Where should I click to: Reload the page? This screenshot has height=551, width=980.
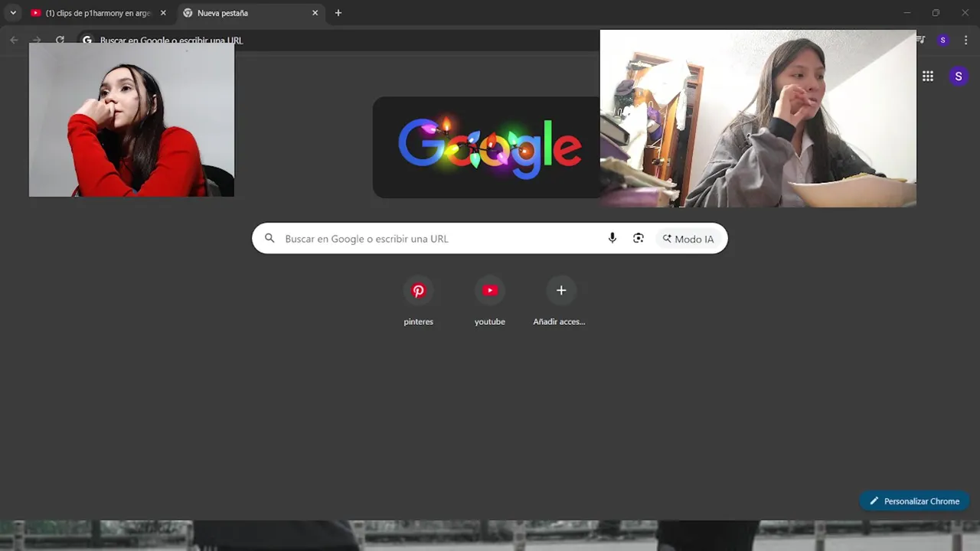point(60,40)
